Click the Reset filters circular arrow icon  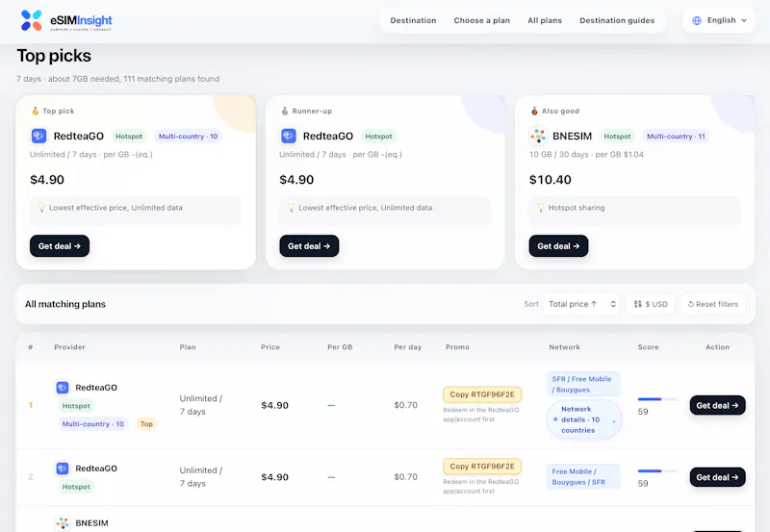(x=690, y=304)
